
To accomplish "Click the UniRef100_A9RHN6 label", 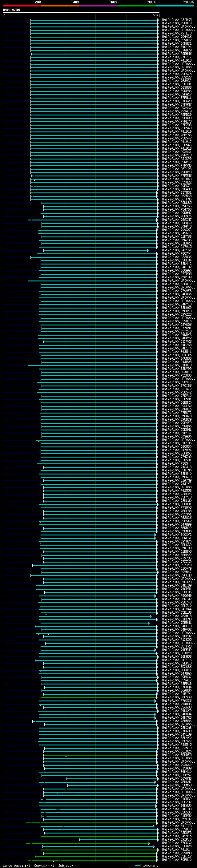I will (176, 54).
